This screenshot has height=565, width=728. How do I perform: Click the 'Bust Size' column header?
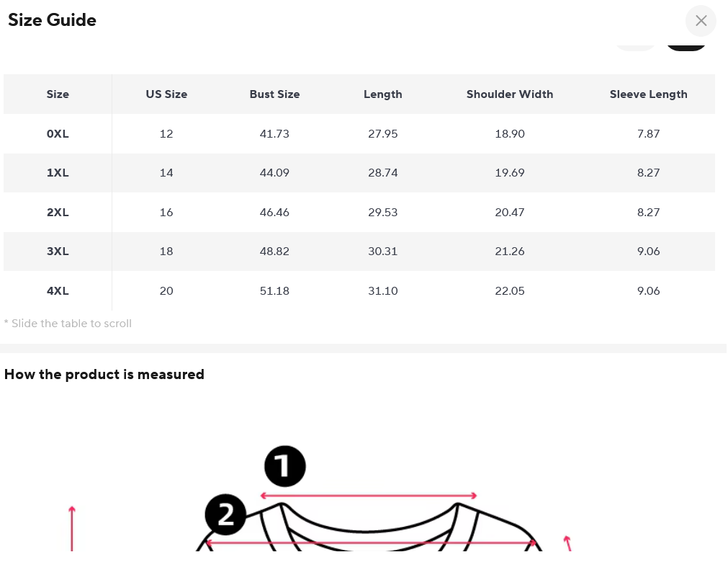coord(274,94)
